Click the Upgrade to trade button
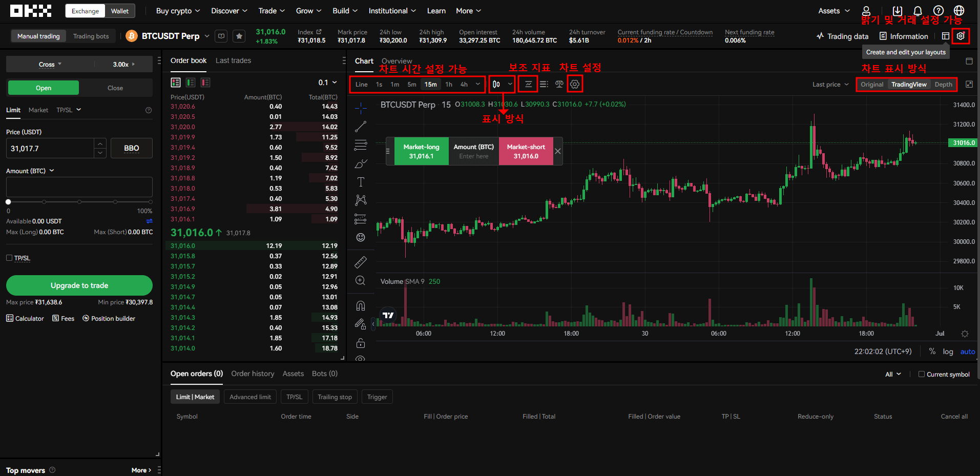The width and height of the screenshot is (980, 476). [x=79, y=285]
